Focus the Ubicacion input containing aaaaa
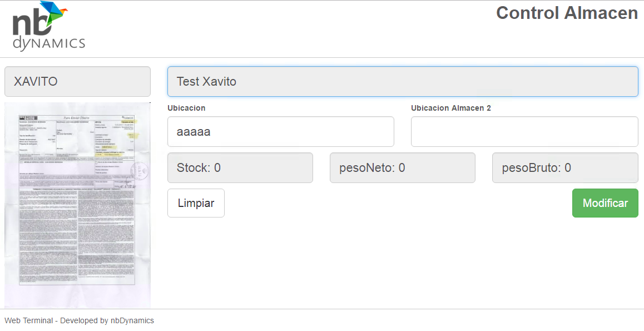 coord(280,132)
